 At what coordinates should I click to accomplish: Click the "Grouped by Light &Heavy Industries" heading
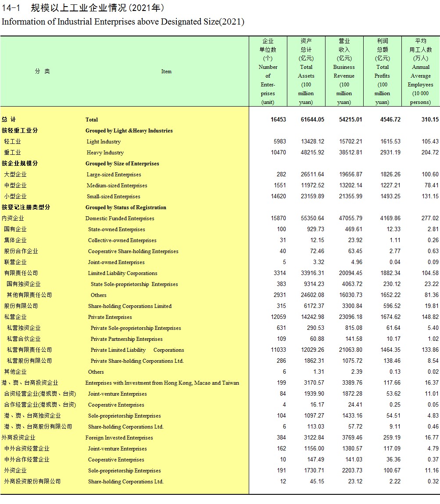[x=129, y=131]
